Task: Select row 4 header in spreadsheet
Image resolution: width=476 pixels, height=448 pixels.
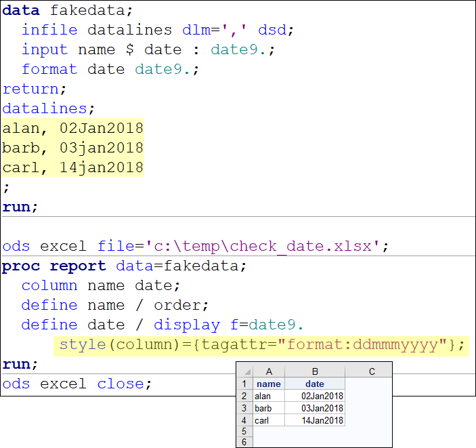Action: tap(244, 421)
